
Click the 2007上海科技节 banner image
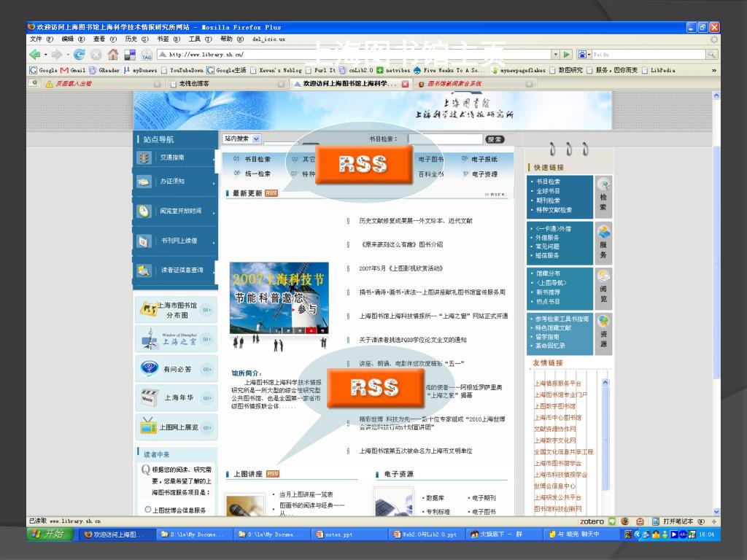coord(279,298)
